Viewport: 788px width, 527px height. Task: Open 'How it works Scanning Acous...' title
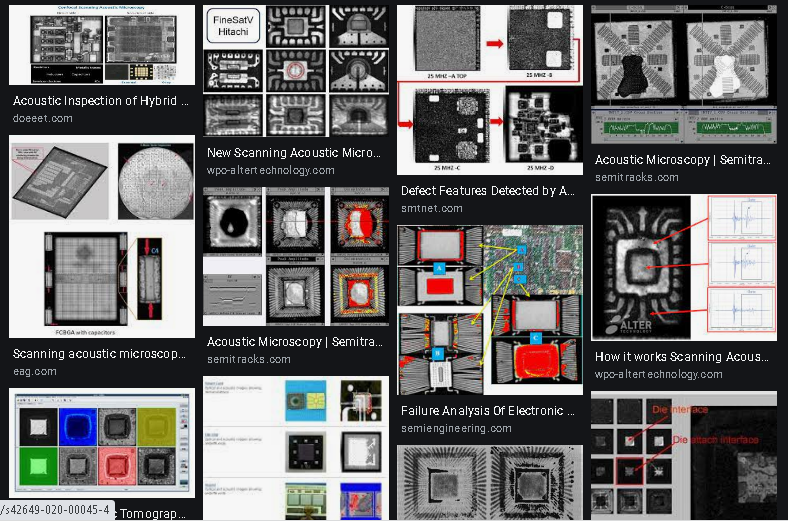pos(681,357)
